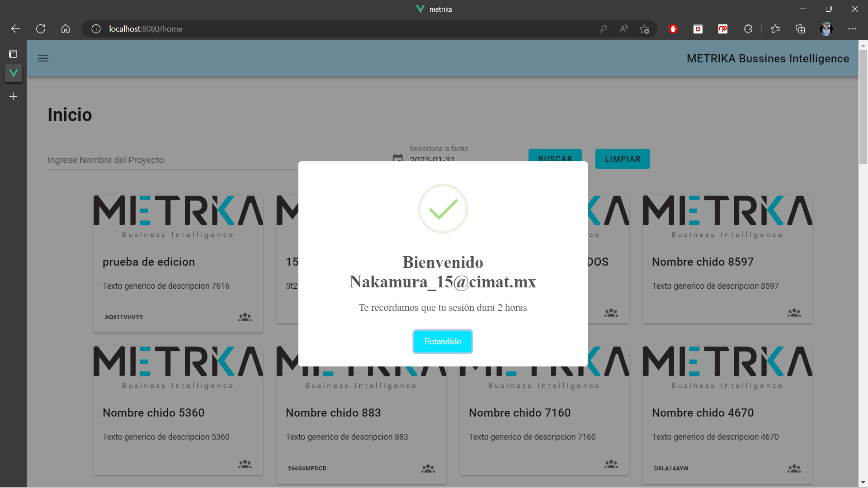This screenshot has height=488, width=868.
Task: Click the members icon on prueba de edicion card
Action: [244, 317]
